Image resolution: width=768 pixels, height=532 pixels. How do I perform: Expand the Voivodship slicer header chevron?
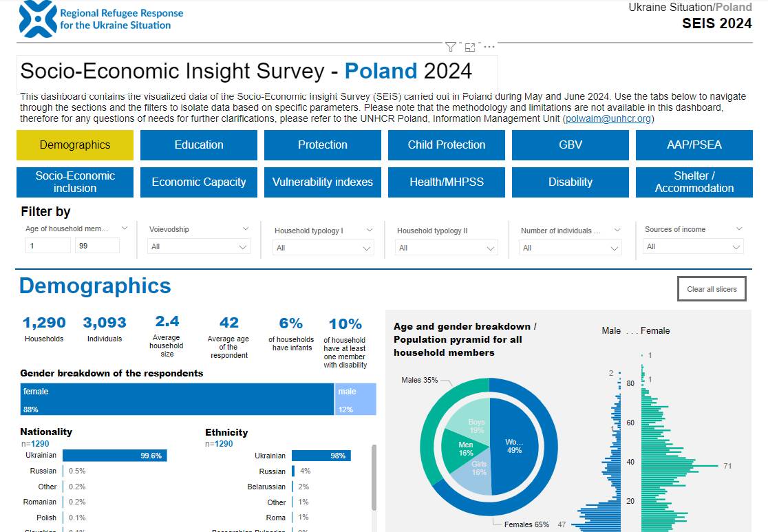[246, 228]
